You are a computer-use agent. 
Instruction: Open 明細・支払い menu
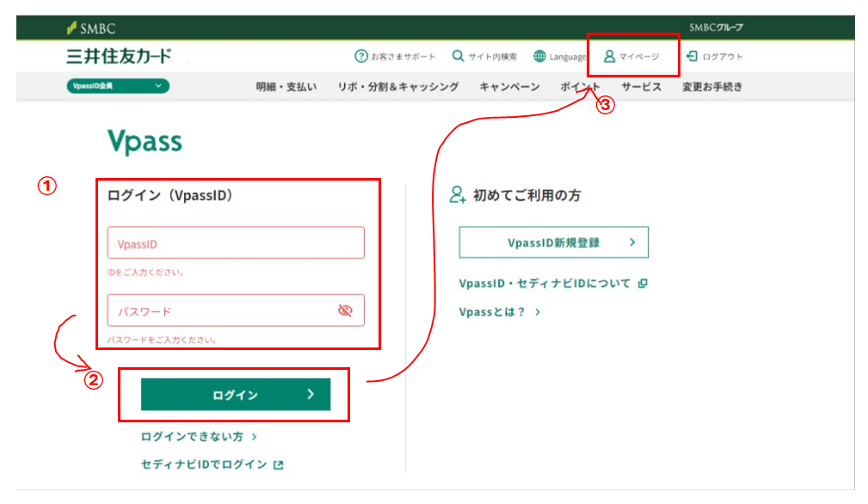(x=286, y=87)
